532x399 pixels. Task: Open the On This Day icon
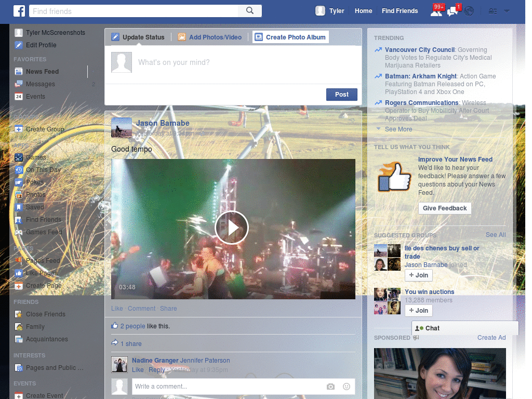tap(19, 170)
